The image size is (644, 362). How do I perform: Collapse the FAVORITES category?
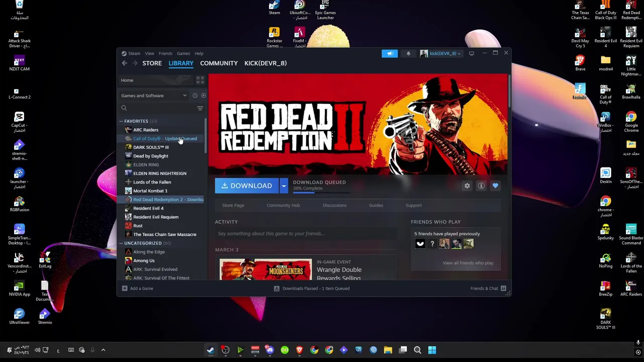(x=121, y=121)
